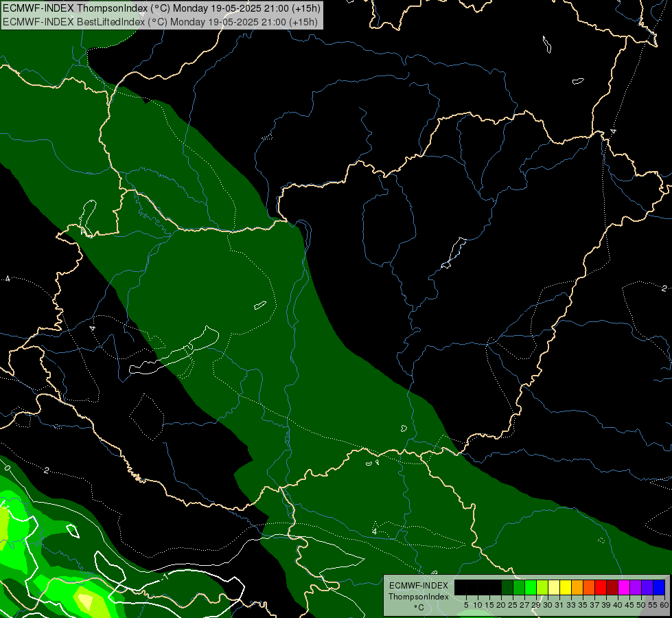This screenshot has height=618, width=672.
Task: Click the legend tick value '15'
Action: coord(489,605)
